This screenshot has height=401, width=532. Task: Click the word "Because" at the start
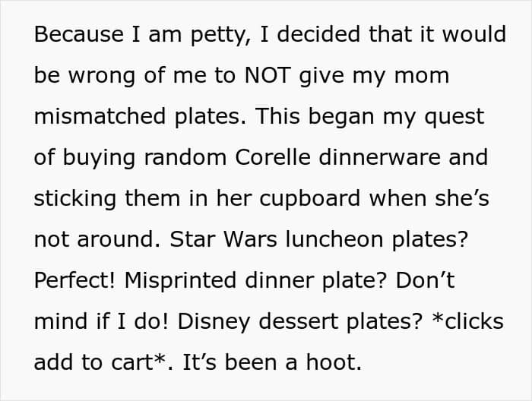[79, 34]
